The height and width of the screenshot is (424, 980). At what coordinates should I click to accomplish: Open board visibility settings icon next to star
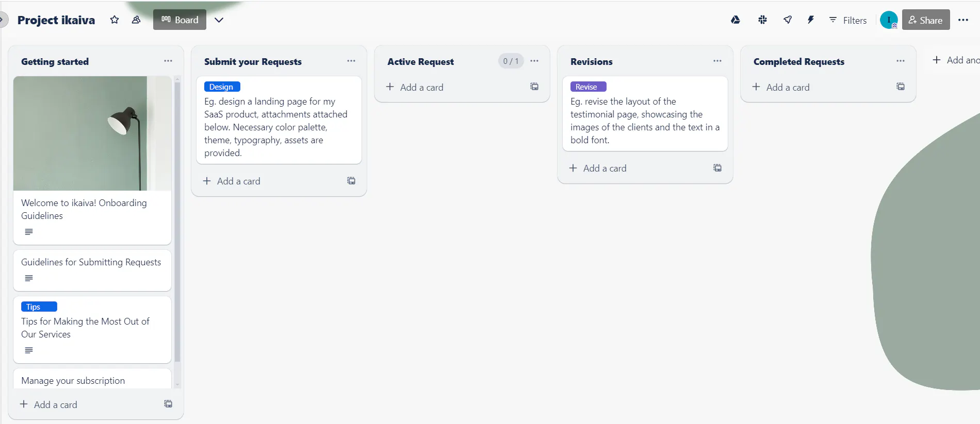coord(136,20)
